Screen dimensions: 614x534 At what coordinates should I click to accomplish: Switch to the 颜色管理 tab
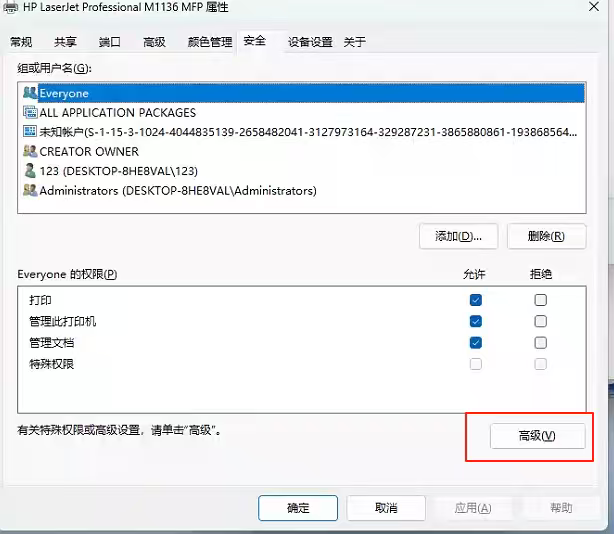point(210,42)
